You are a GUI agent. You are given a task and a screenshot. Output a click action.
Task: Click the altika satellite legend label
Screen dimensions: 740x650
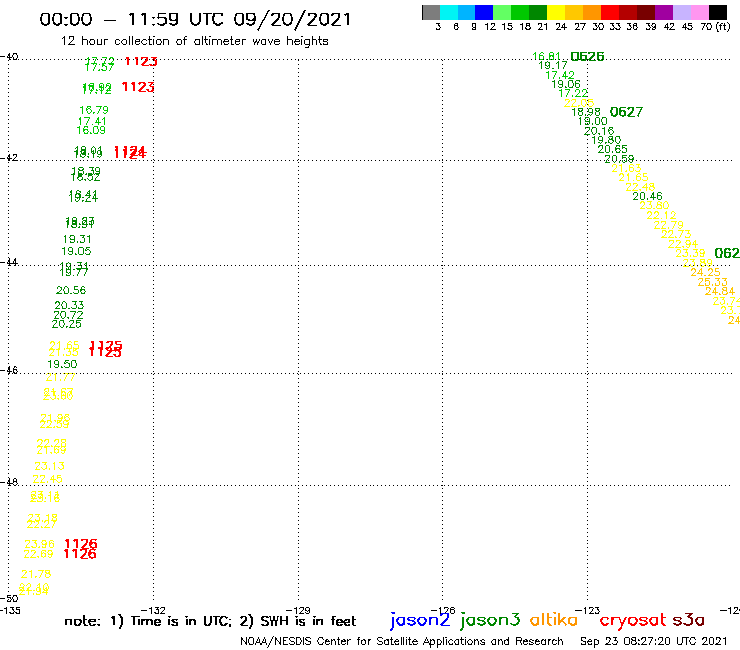coord(554,620)
